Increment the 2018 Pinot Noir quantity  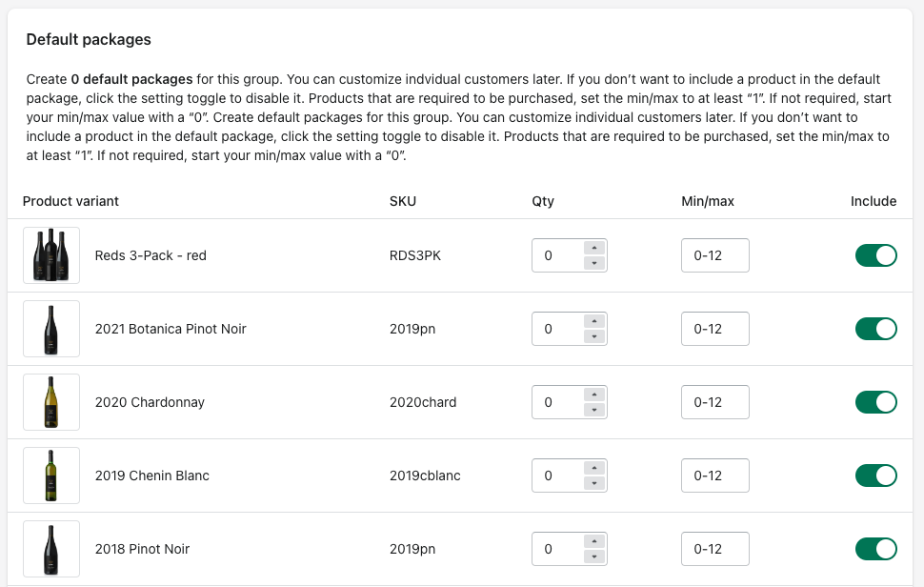[594, 541]
